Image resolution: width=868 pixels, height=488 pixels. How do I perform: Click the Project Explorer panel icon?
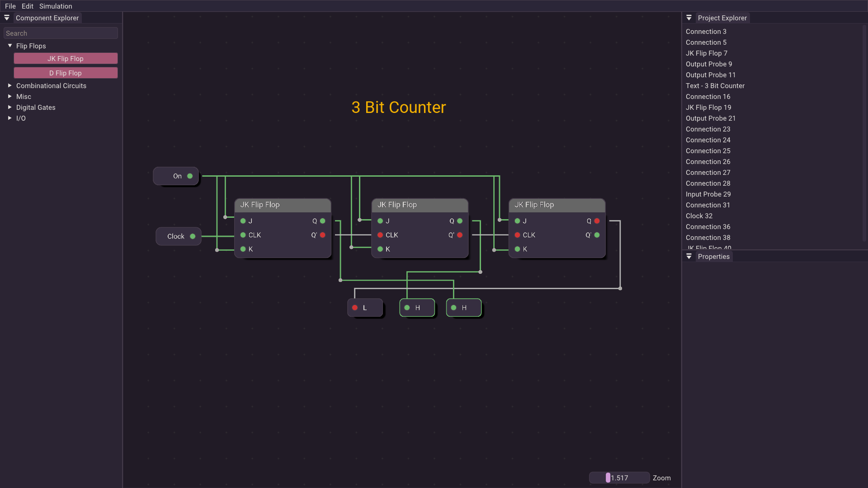(689, 17)
